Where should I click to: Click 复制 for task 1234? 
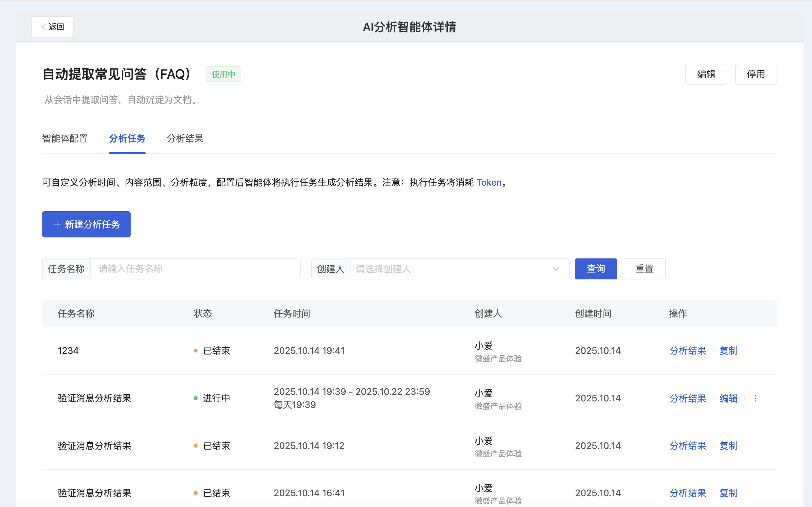coord(728,351)
